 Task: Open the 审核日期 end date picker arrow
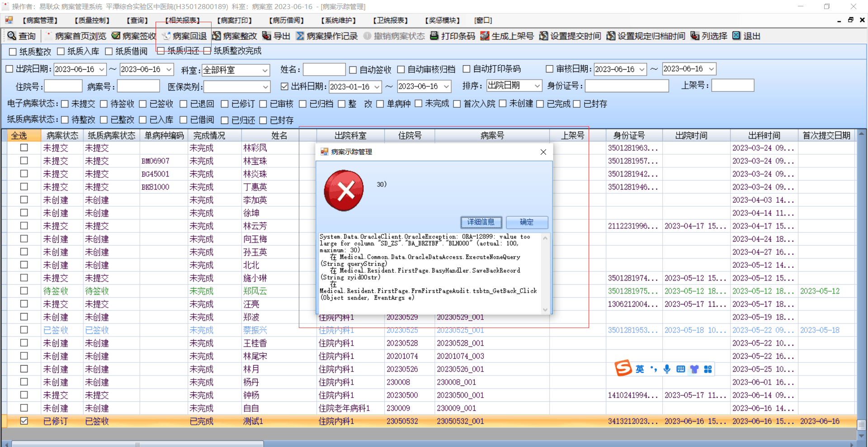coord(712,69)
